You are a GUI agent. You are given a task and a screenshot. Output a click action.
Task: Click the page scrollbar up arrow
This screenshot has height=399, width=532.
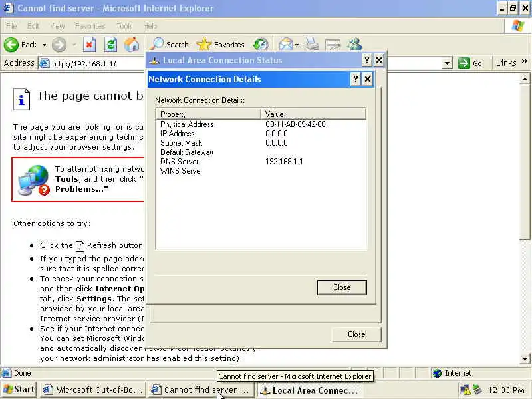tap(525, 79)
